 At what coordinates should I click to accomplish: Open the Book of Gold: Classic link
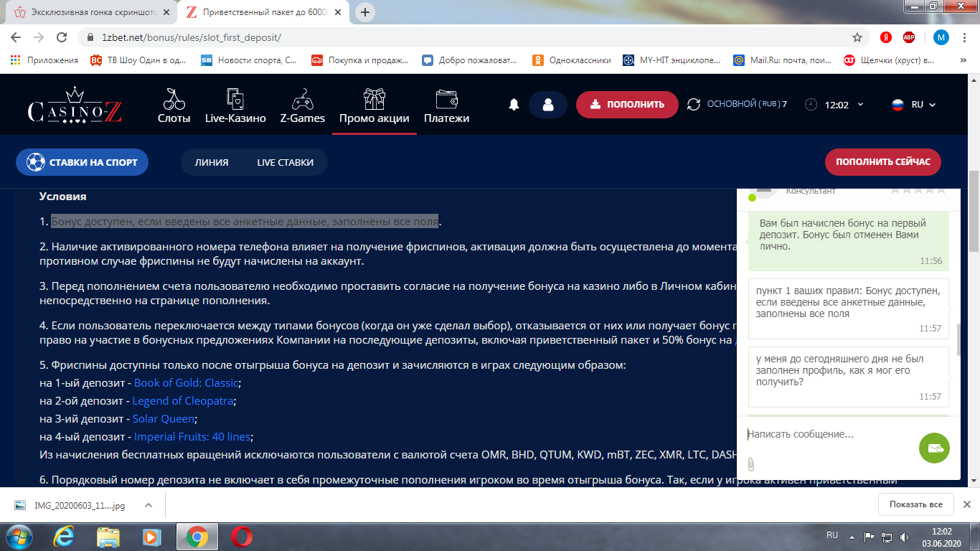click(186, 383)
